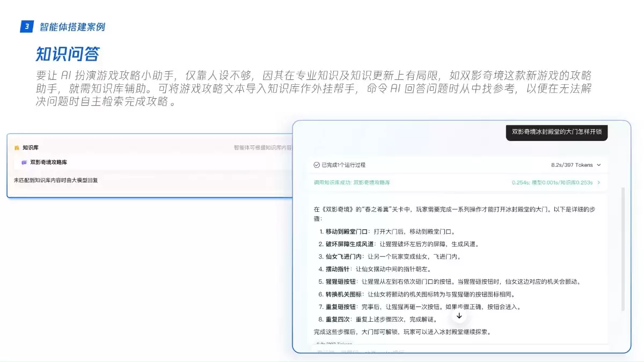This screenshot has height=362, width=644.
Task: Click the 智能体搭建案例 section title
Action: click(x=72, y=27)
